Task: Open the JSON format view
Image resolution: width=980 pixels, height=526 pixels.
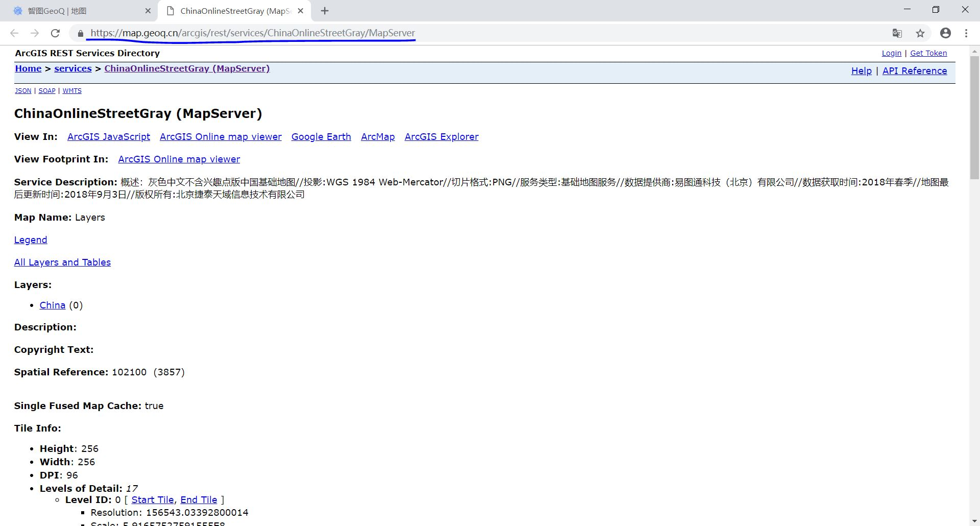Action: pos(22,90)
